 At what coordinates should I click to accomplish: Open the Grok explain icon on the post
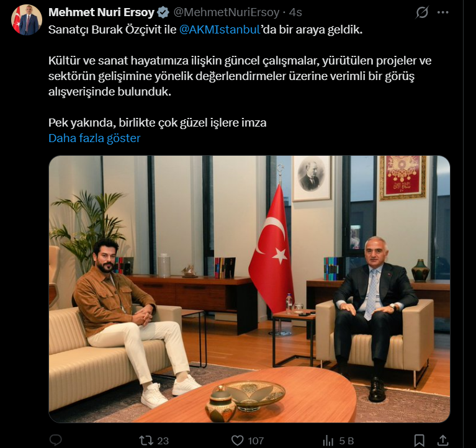tap(422, 12)
